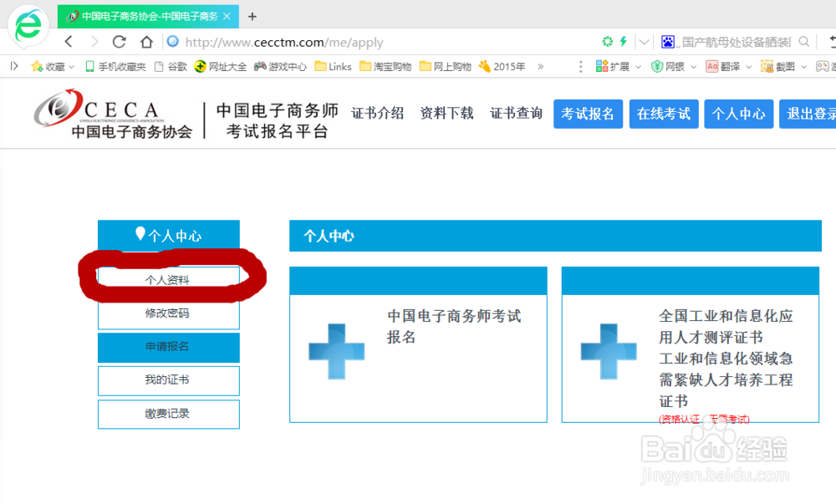
Task: Click 全国工业和信息化应用人才测评证书 text
Action: tap(726, 327)
